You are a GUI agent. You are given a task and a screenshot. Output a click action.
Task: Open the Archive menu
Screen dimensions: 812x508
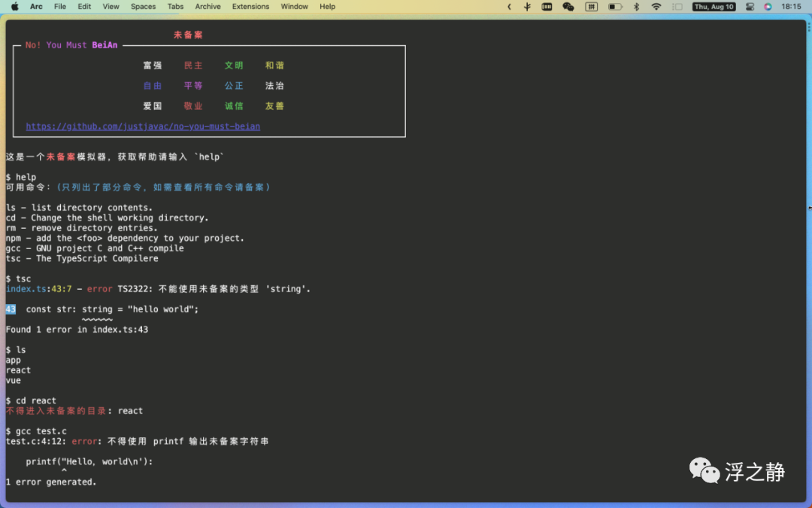tap(208, 7)
